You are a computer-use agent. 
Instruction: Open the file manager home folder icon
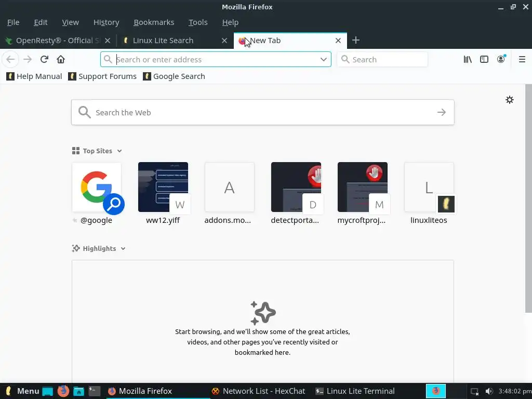pyautogui.click(x=79, y=392)
